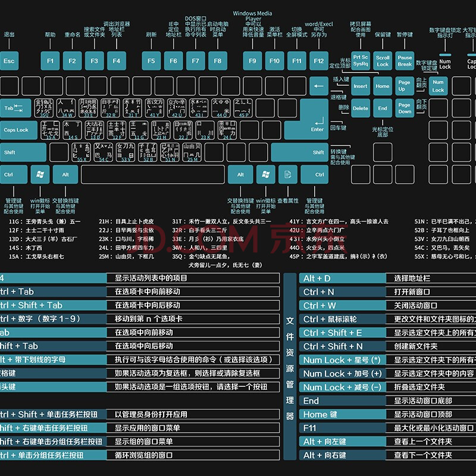Click the End key

383,108
